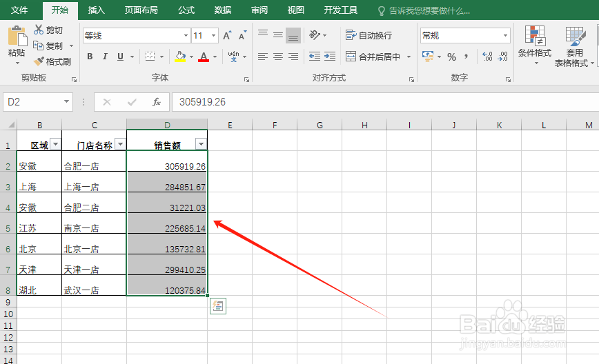Align text to middle of cell
This screenshot has width=599, height=364.
click(278, 35)
